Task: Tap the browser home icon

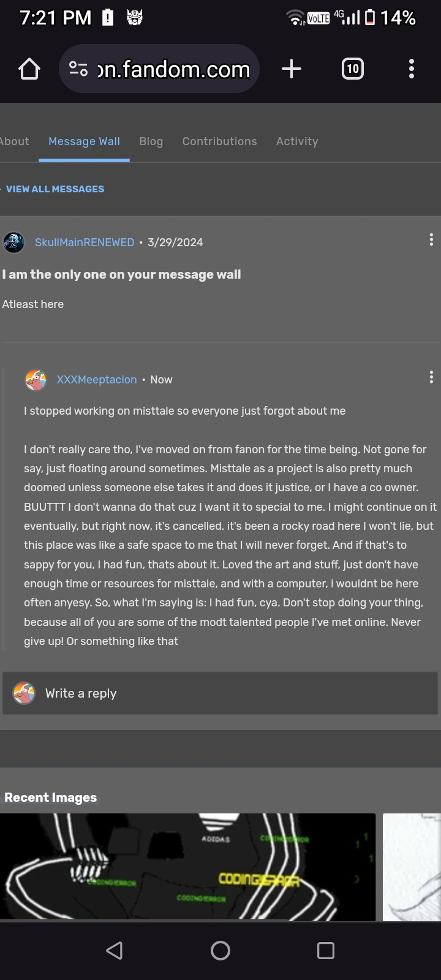Action: 29,69
